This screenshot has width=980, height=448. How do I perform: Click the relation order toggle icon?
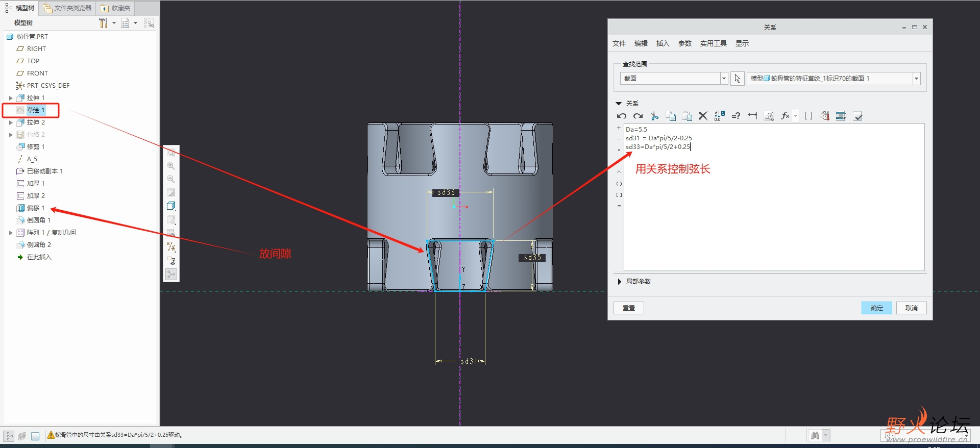(825, 116)
